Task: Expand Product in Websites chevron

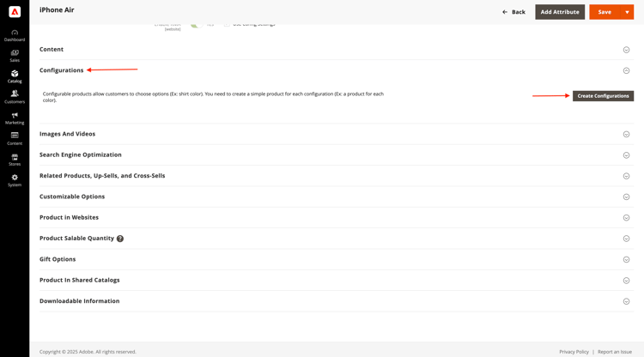Action: [x=626, y=217]
